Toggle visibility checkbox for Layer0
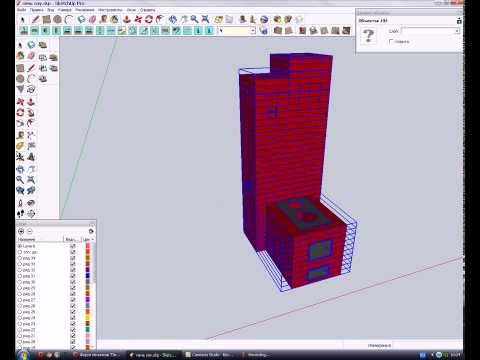Image resolution: width=480 pixels, height=360 pixels. click(73, 246)
